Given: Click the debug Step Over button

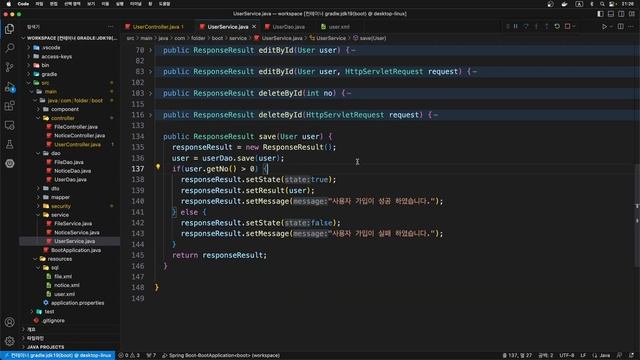Looking at the screenshot, I should coord(526,27).
